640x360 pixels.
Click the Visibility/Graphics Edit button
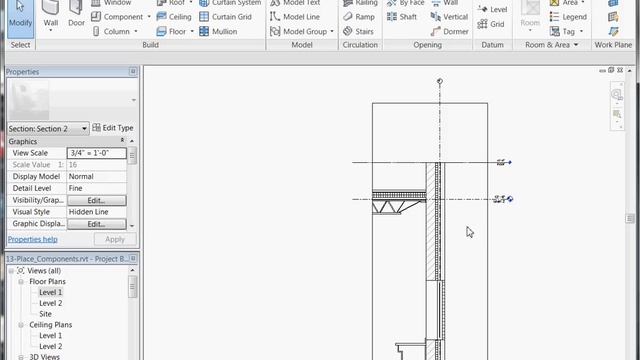point(96,200)
